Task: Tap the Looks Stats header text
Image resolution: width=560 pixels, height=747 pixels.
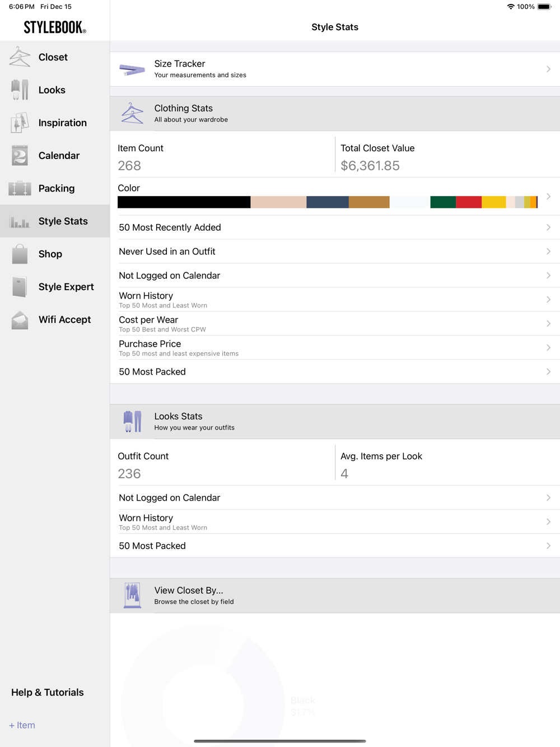Action: pos(178,416)
